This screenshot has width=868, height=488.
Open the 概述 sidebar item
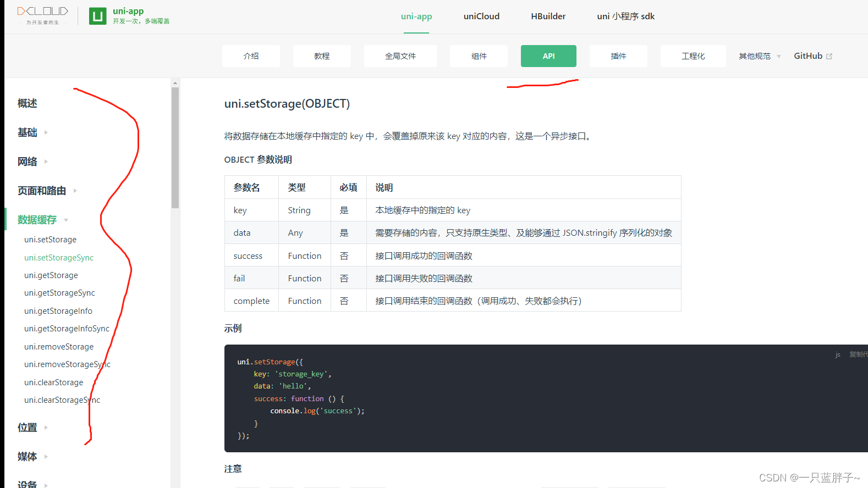28,103
